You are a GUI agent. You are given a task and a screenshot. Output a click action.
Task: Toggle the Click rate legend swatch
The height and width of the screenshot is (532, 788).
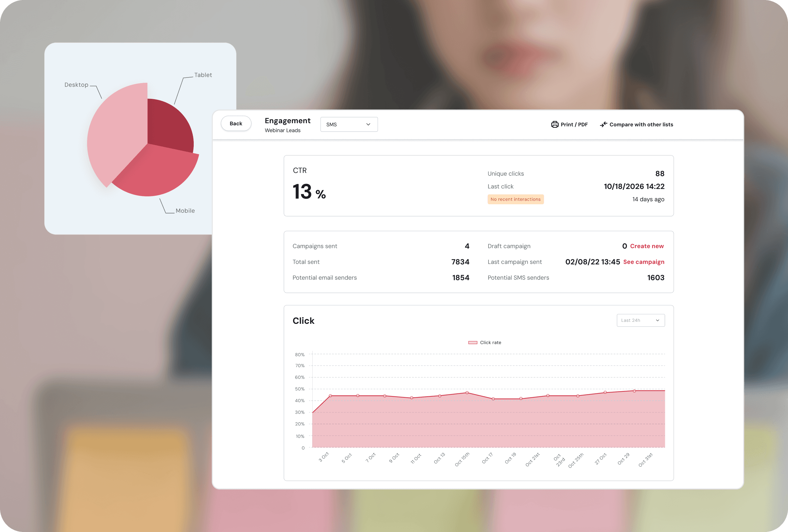coord(473,343)
